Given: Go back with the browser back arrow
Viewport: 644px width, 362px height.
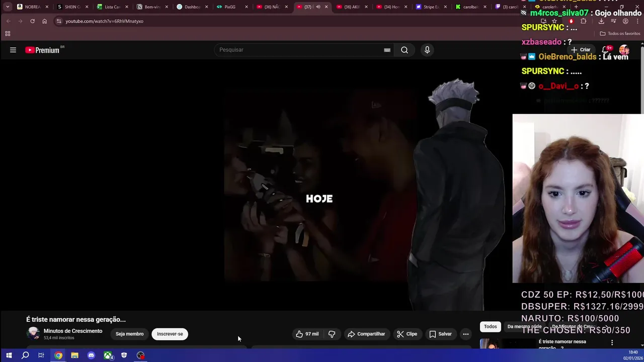Looking at the screenshot, I should (x=9, y=21).
